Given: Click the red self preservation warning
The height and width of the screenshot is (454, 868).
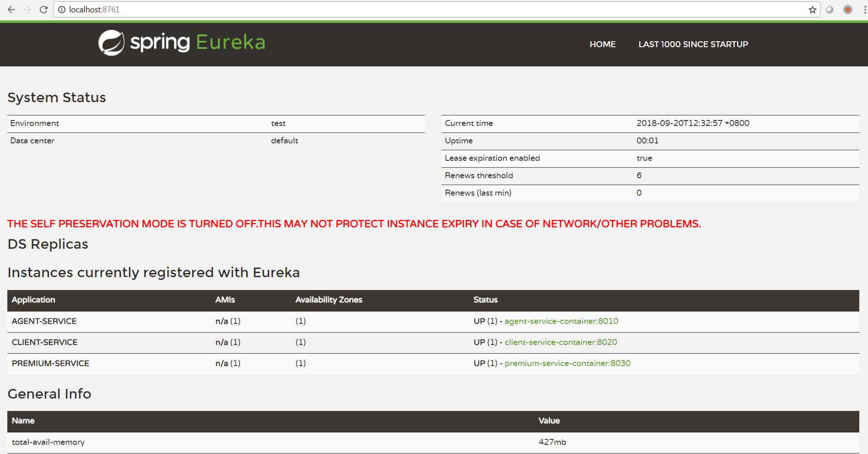Looking at the screenshot, I should tap(354, 224).
